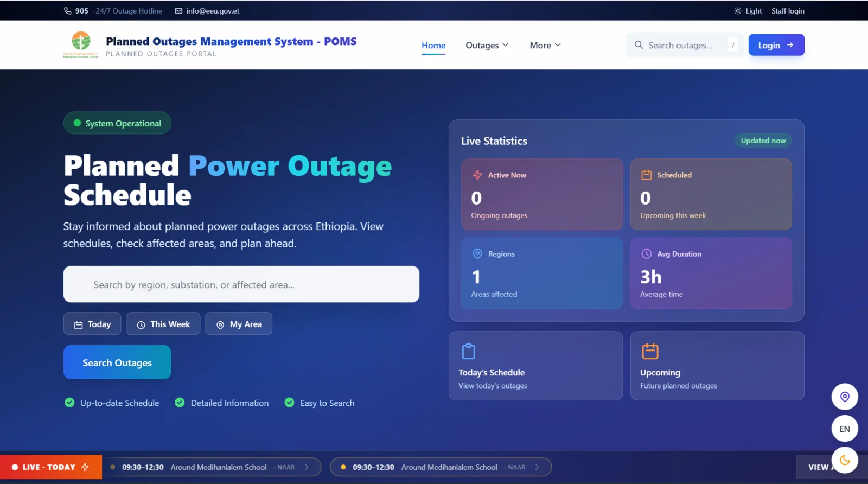The image size is (868, 484).
Task: Expand the More dropdown menu
Action: click(x=545, y=46)
